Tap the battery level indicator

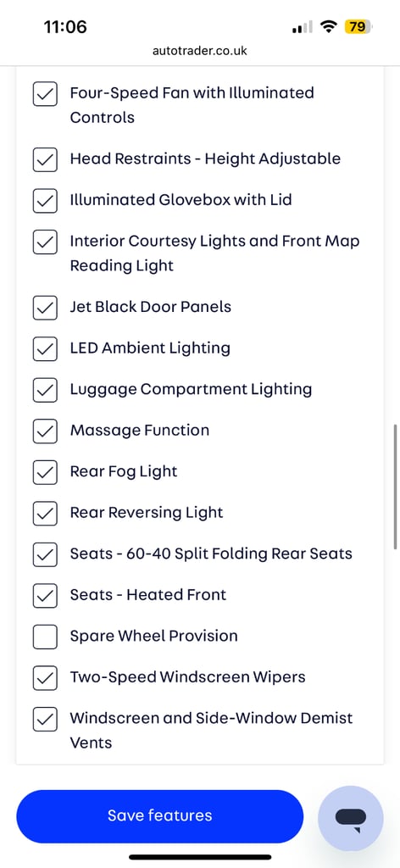click(x=358, y=26)
